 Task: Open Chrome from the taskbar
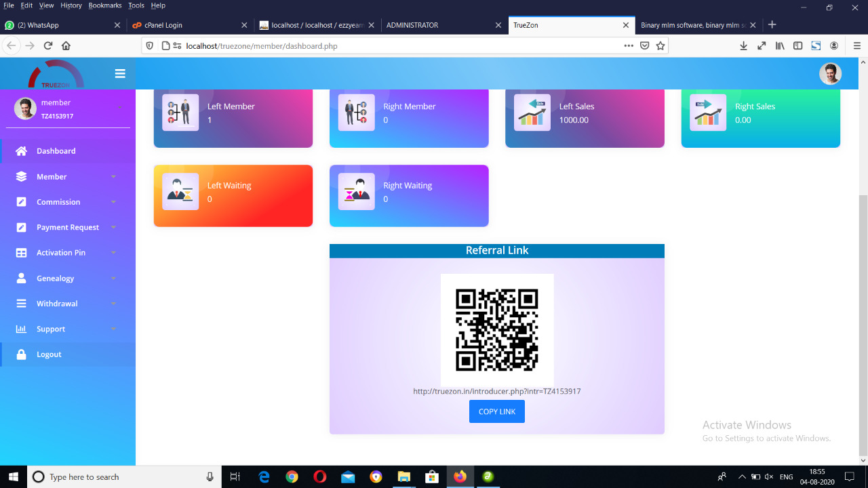click(x=292, y=477)
